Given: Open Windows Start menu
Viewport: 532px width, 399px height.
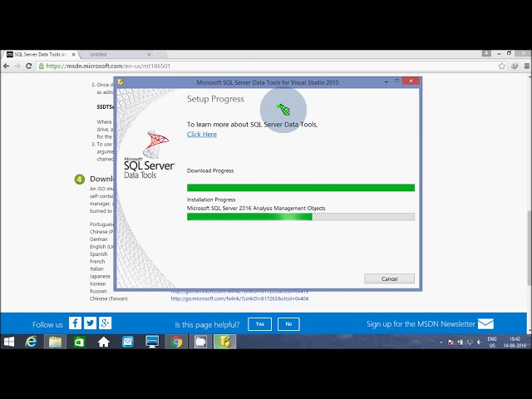Looking at the screenshot, I should tap(8, 342).
